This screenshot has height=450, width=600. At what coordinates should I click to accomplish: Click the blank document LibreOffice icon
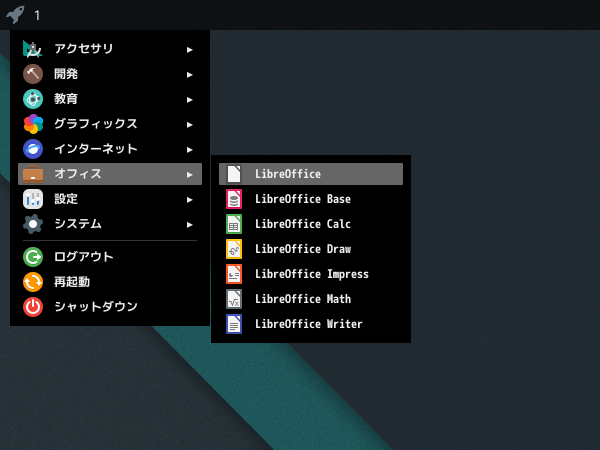tap(234, 174)
